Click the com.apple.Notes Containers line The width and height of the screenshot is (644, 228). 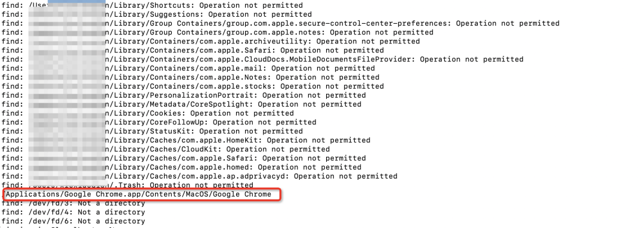coord(190,77)
